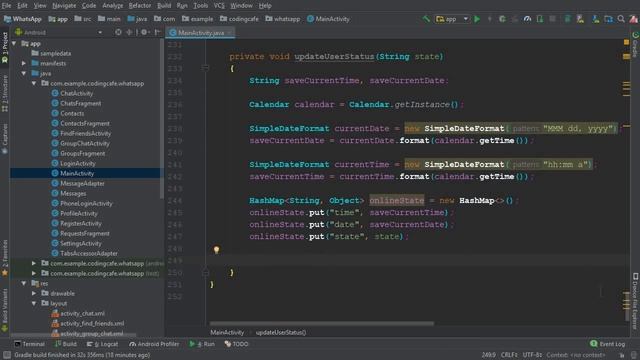Click the whatsapp breadcrumb in navigation bar
Viewport: 640px width, 360px height.
(282, 19)
